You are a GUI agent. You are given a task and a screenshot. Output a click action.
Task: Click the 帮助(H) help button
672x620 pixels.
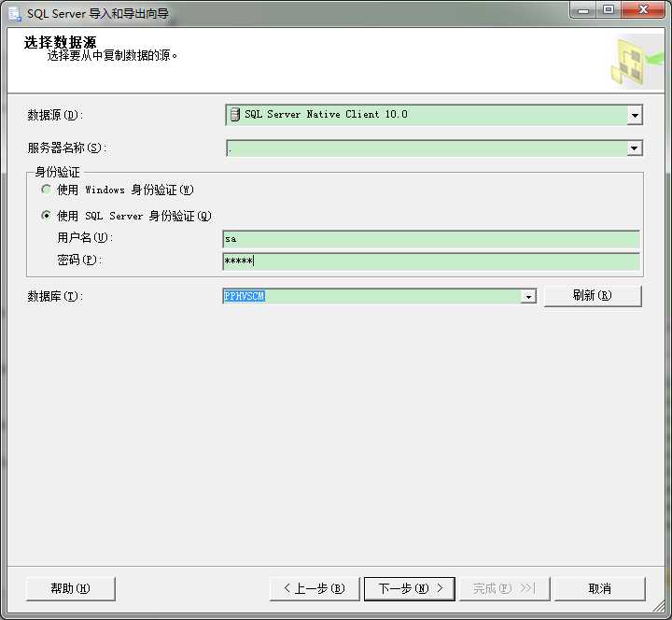(x=70, y=588)
